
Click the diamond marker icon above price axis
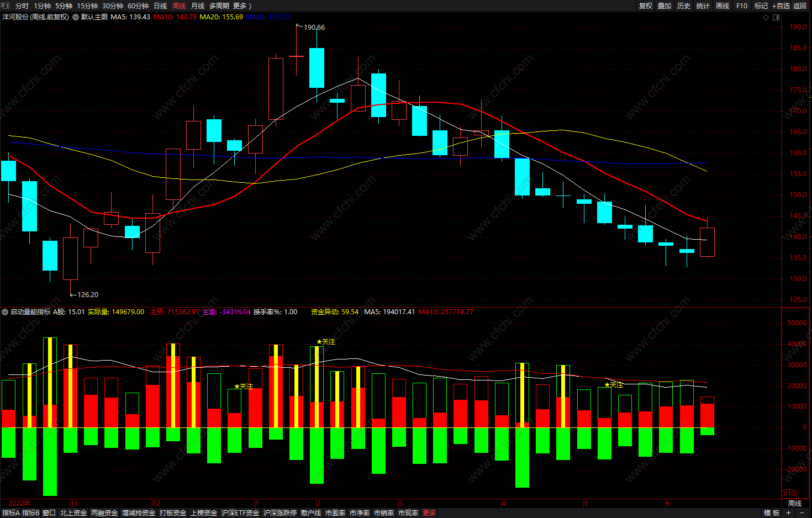coord(766,17)
